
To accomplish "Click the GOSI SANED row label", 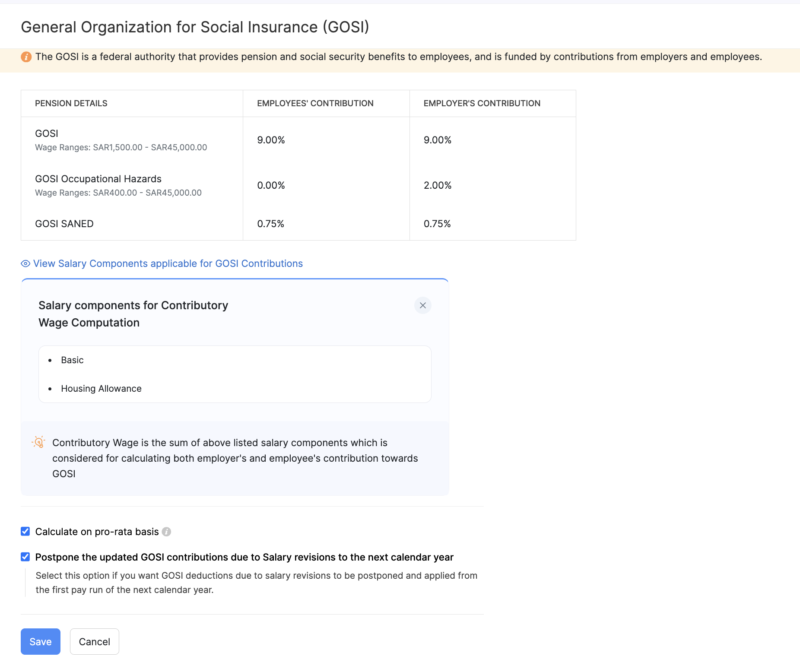I will [64, 224].
